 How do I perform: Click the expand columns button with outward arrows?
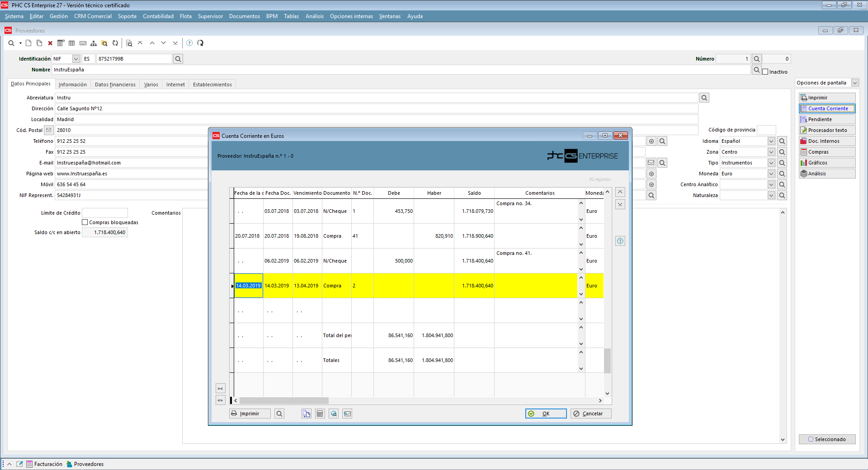(220, 400)
